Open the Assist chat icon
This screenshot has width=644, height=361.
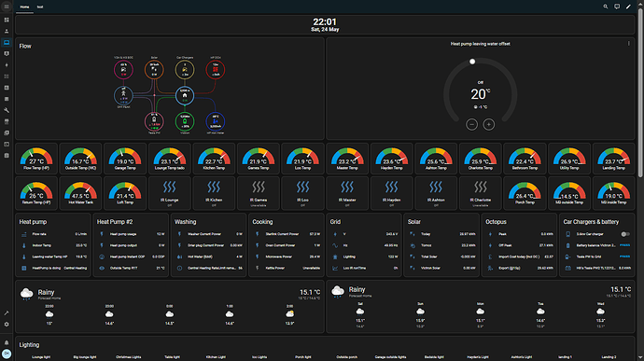tap(617, 7)
